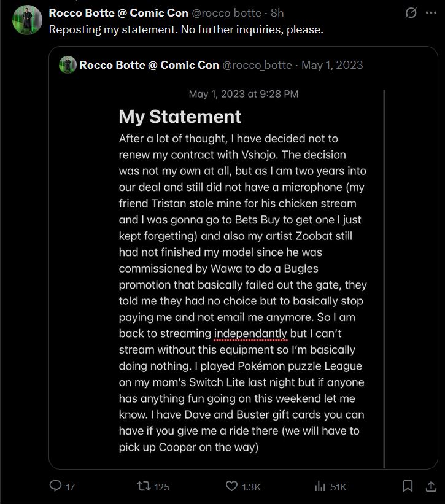Click May 1, 2023 quoted post date

(332, 64)
